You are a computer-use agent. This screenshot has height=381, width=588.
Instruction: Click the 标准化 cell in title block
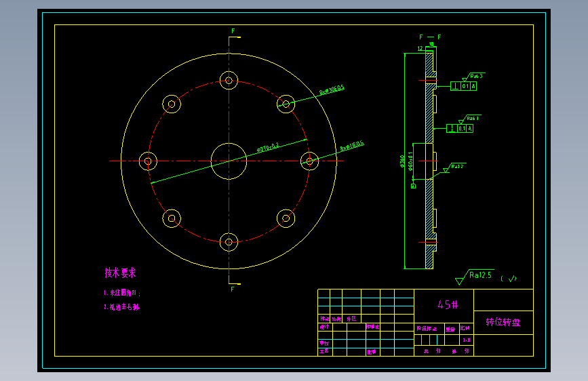pos(373,327)
